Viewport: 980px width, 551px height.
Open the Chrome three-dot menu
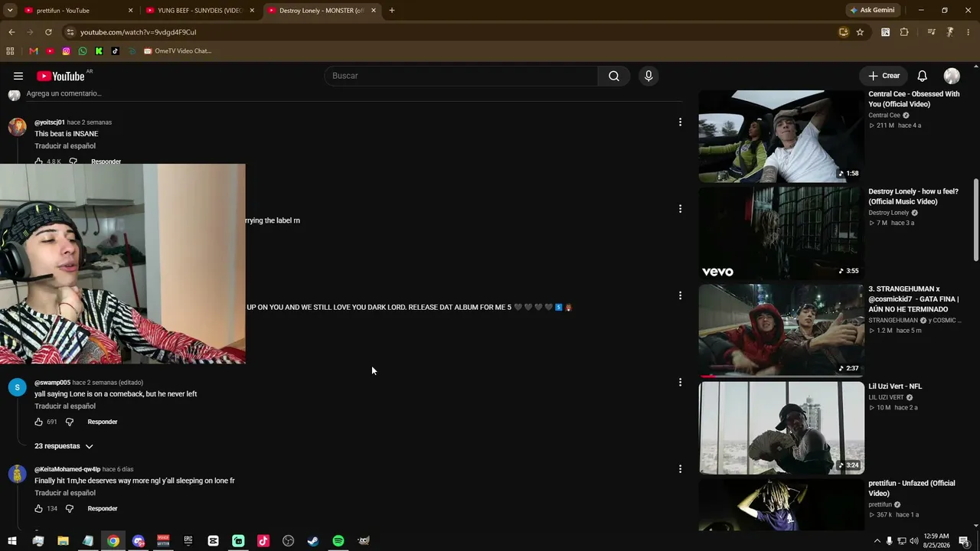pyautogui.click(x=968, y=32)
